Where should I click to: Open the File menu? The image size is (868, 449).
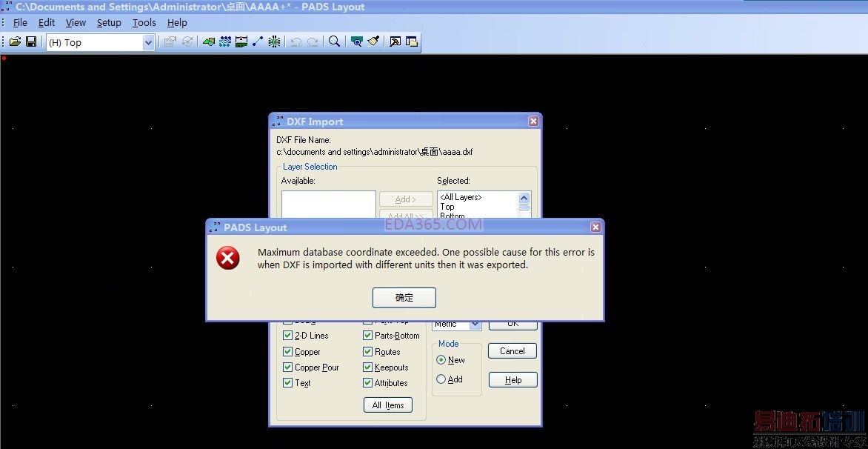[x=20, y=23]
